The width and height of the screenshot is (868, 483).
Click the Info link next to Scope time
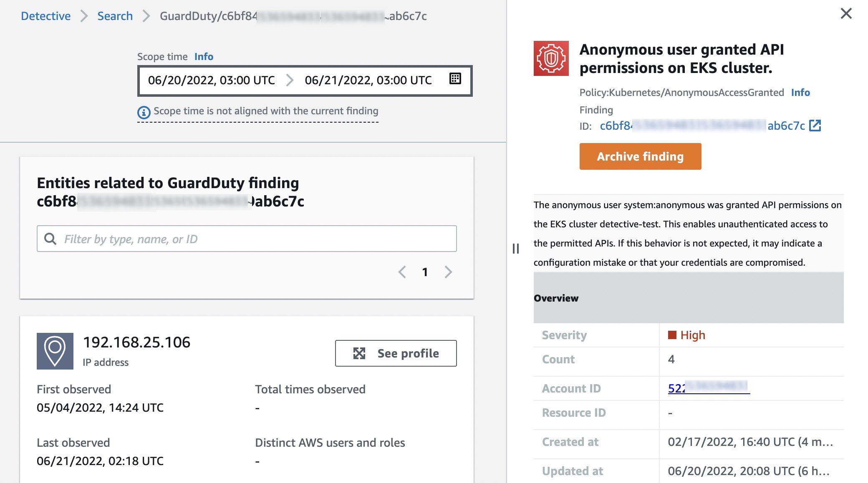click(x=204, y=55)
